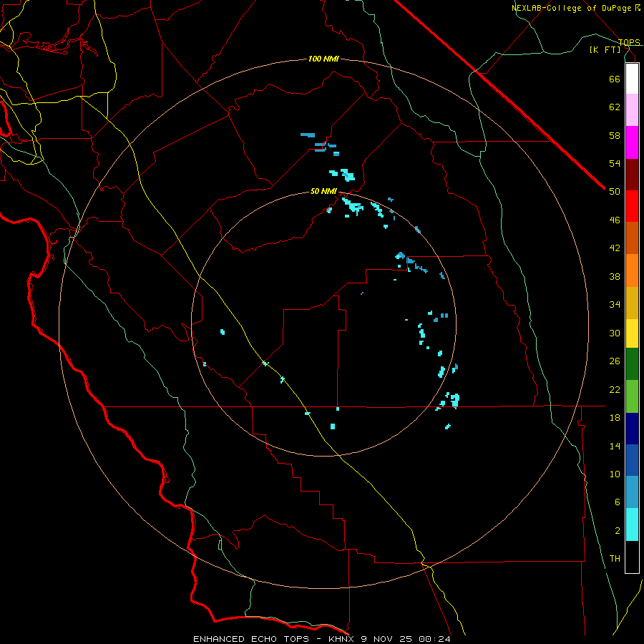Click the dark red legend swatch
Viewport: 644px width, 644px height.
[632, 175]
